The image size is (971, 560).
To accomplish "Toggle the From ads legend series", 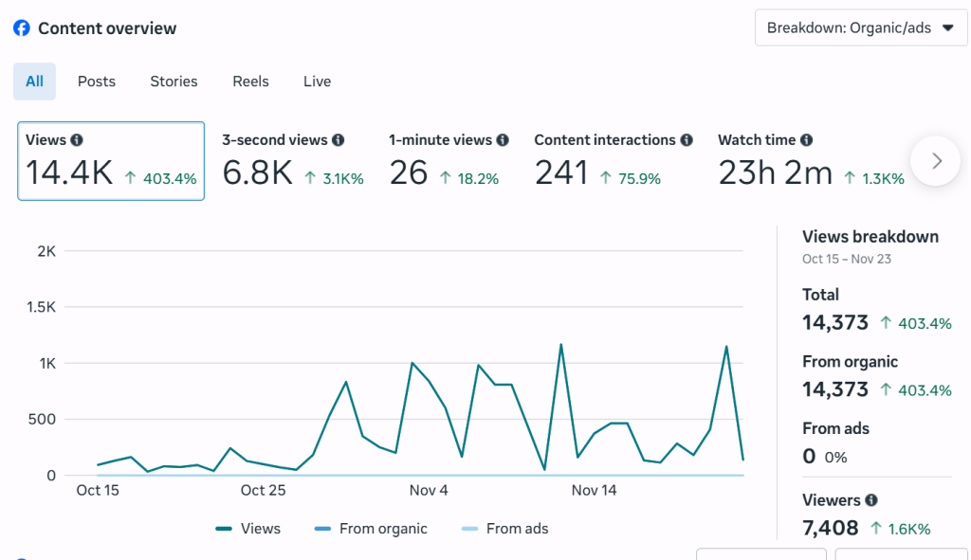I will [x=504, y=529].
